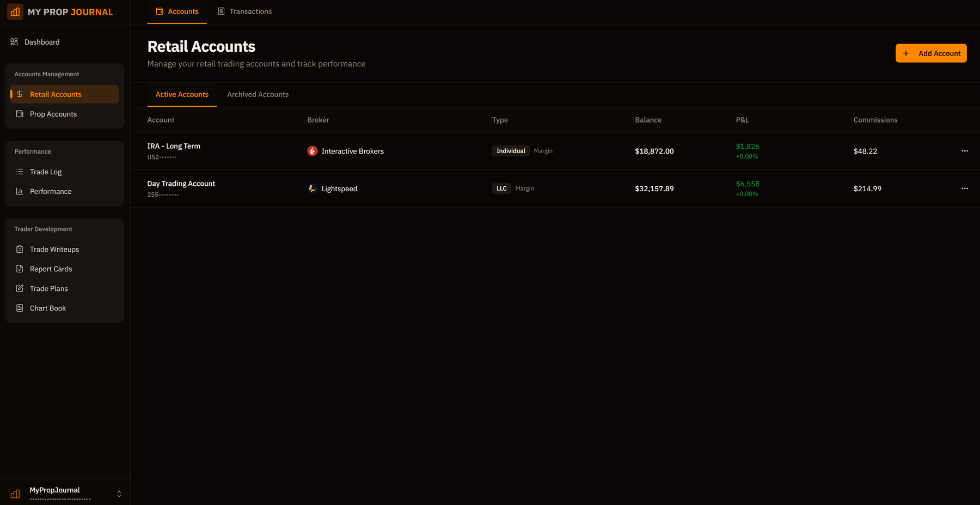Click the My Prop Journal logo icon
Screen dimensions: 980x505
coord(15,11)
